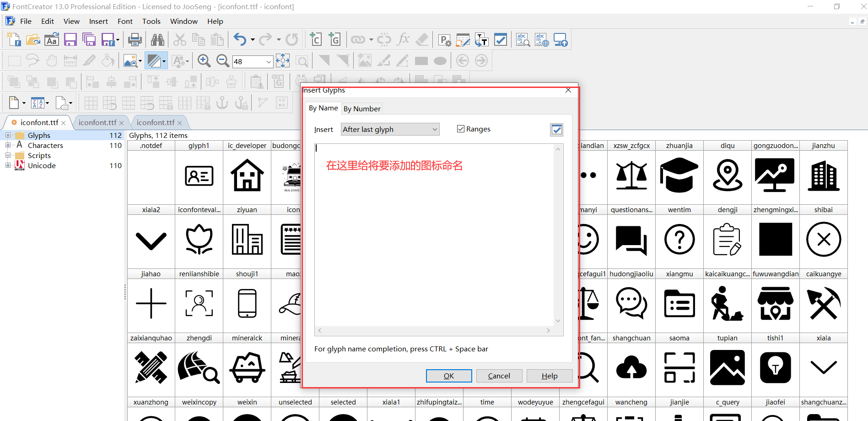Click the Transform text T icon
Image resolution: width=868 pixels, height=421 pixels.
(481, 40)
